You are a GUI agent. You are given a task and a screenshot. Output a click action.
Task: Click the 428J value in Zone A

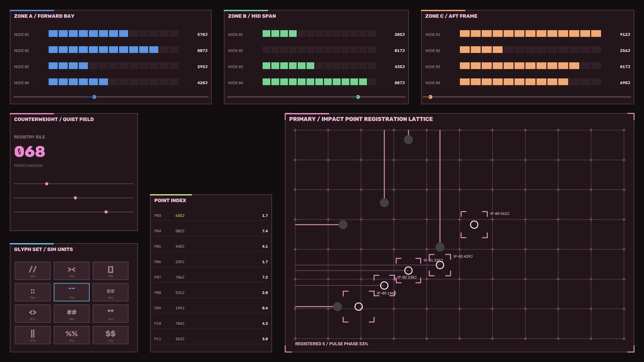point(202,83)
